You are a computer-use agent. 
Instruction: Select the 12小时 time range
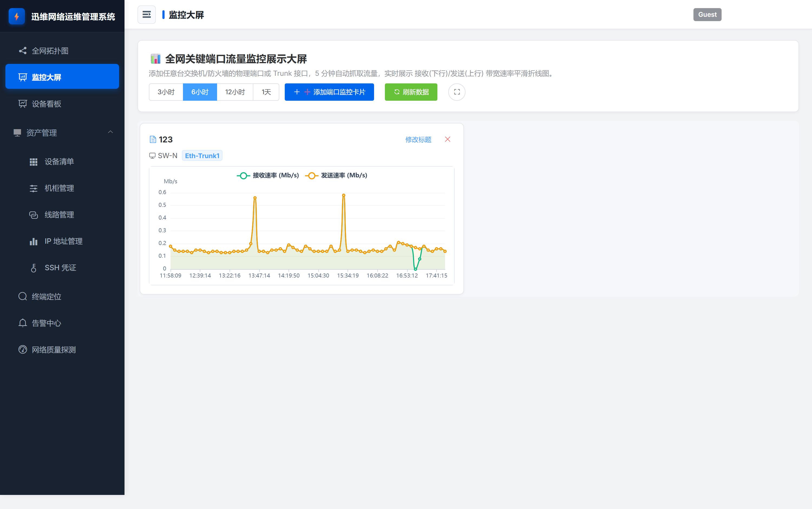coord(235,92)
